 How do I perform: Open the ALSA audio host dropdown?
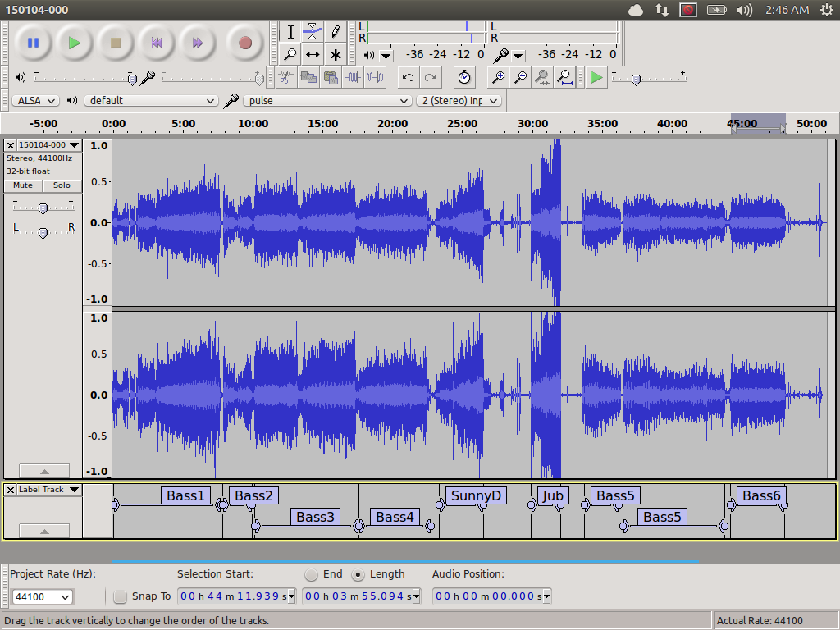click(35, 100)
